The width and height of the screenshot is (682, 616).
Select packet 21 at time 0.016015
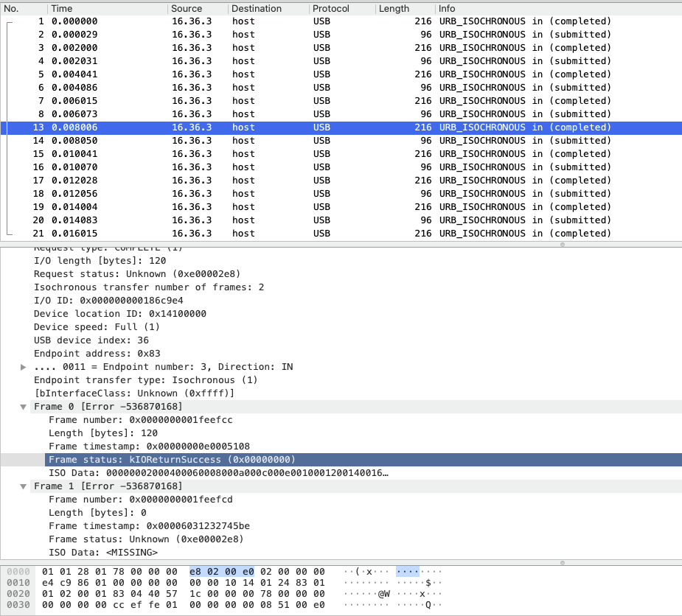341,234
